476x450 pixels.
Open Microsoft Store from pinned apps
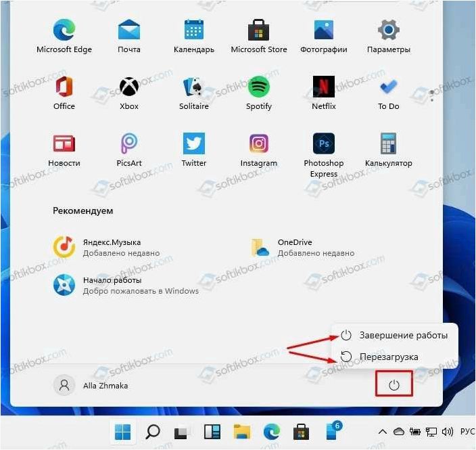[259, 36]
